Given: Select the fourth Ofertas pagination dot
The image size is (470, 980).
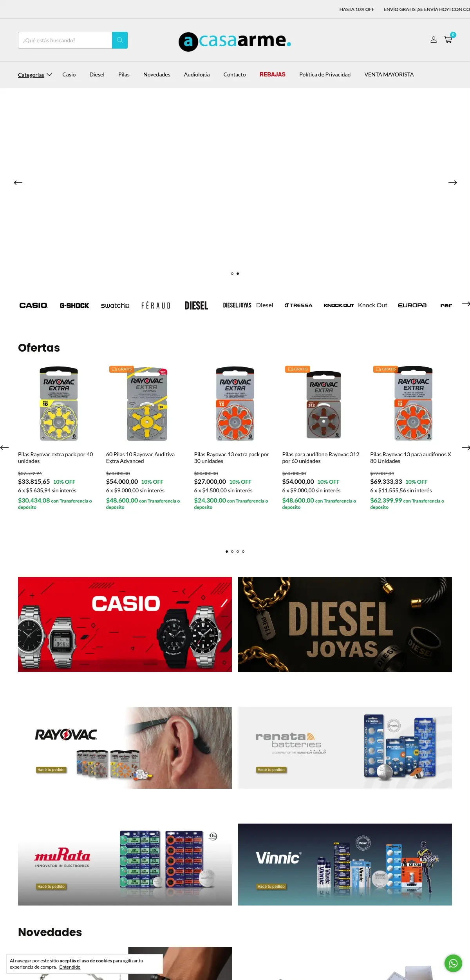Looking at the screenshot, I should (243, 552).
